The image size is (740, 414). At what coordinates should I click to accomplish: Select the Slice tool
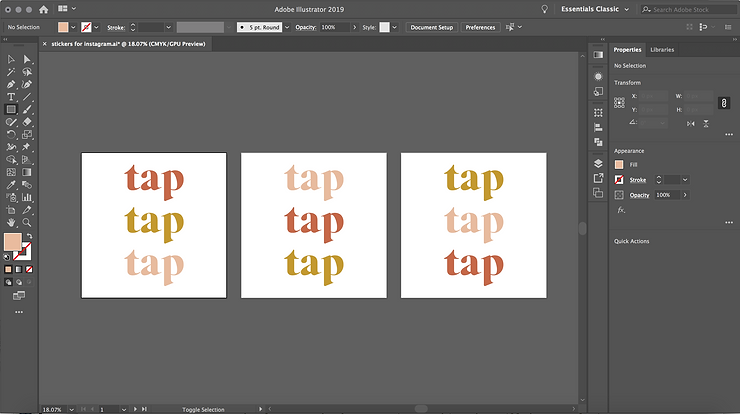click(x=27, y=210)
